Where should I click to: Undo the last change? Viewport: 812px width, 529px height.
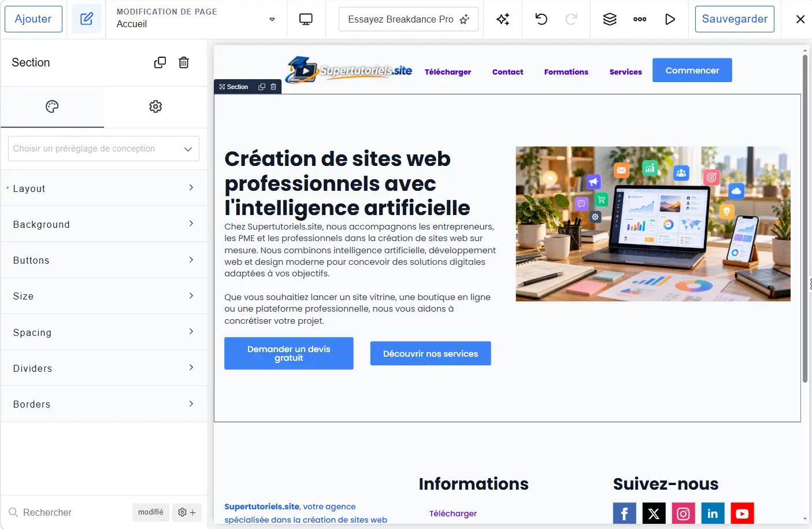coord(542,19)
